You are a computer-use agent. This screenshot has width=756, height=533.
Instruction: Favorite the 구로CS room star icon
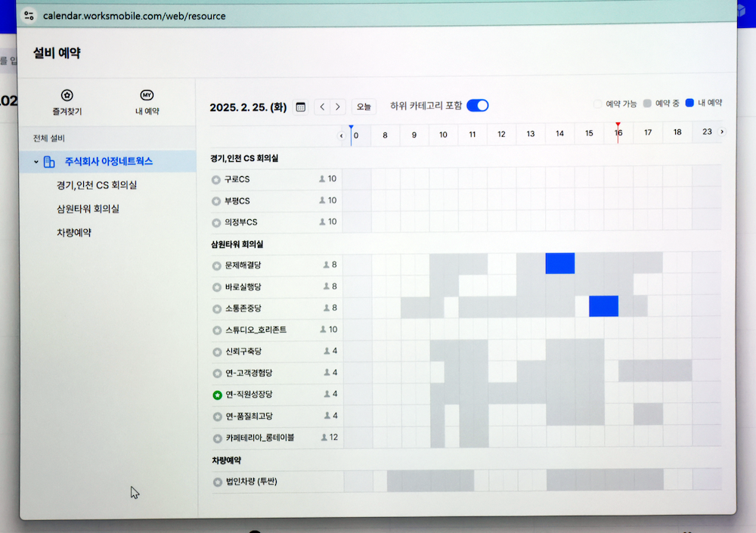216,180
